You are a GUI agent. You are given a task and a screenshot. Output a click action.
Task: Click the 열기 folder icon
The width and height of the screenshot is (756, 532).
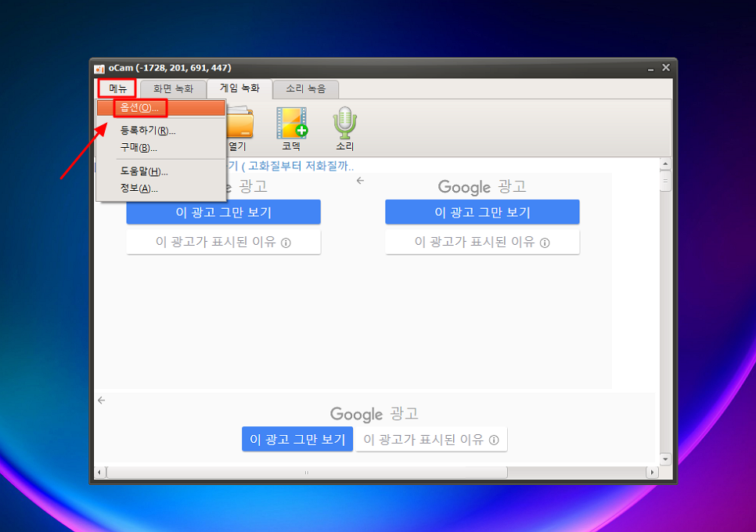(239, 128)
